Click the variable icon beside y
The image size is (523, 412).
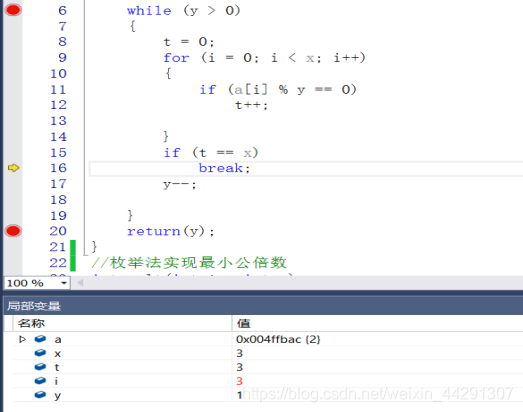(40, 395)
